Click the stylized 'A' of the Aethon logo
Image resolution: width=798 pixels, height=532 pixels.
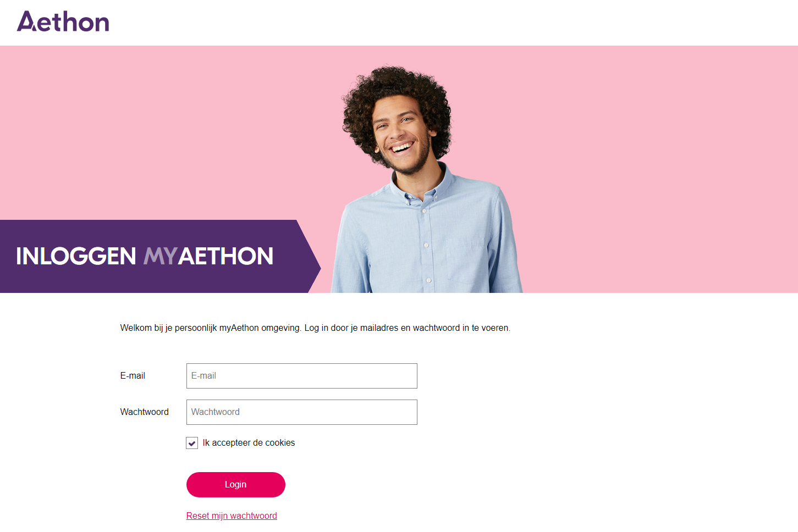(x=26, y=21)
